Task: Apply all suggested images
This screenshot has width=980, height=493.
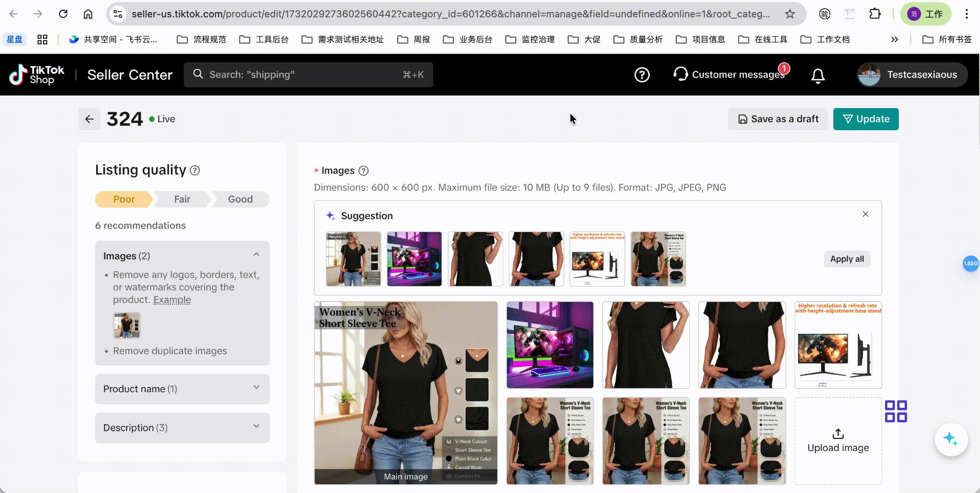Action: pos(847,259)
